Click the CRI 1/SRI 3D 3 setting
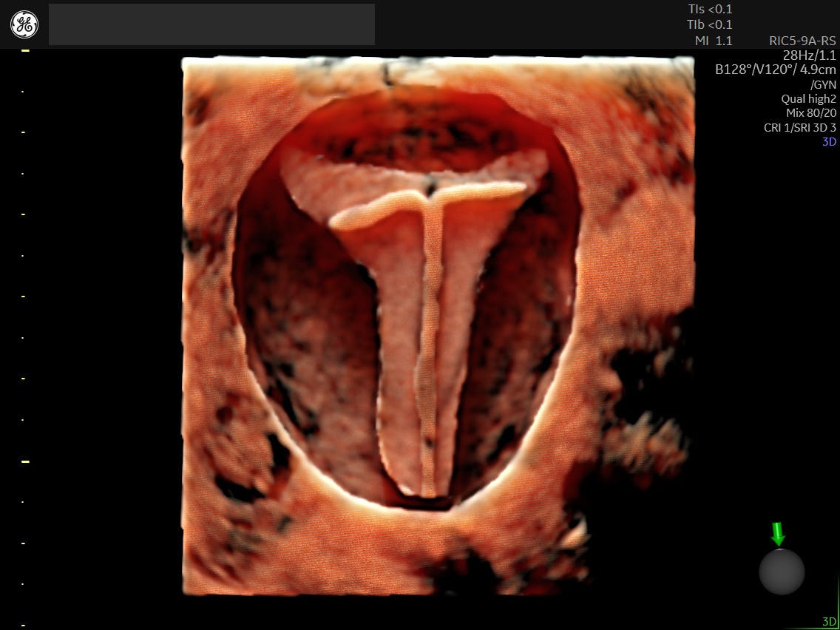 (x=799, y=127)
